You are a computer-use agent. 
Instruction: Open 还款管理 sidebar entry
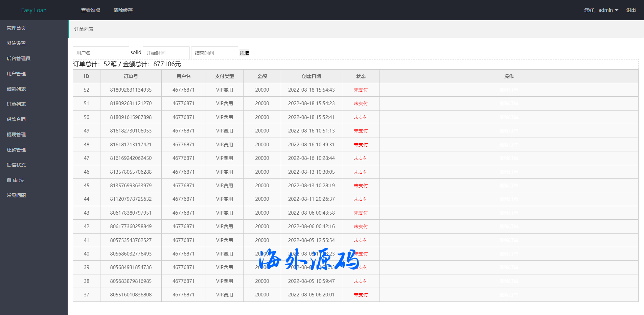(16, 150)
